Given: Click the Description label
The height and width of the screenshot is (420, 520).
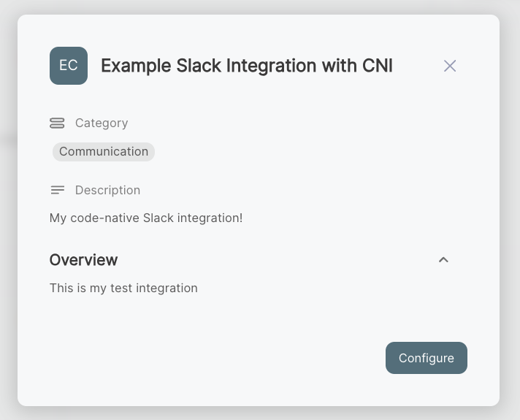Looking at the screenshot, I should tap(107, 190).
